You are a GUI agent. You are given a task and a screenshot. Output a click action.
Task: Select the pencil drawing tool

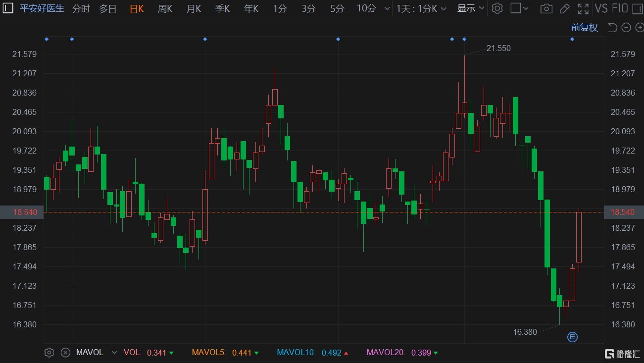coord(564,8)
